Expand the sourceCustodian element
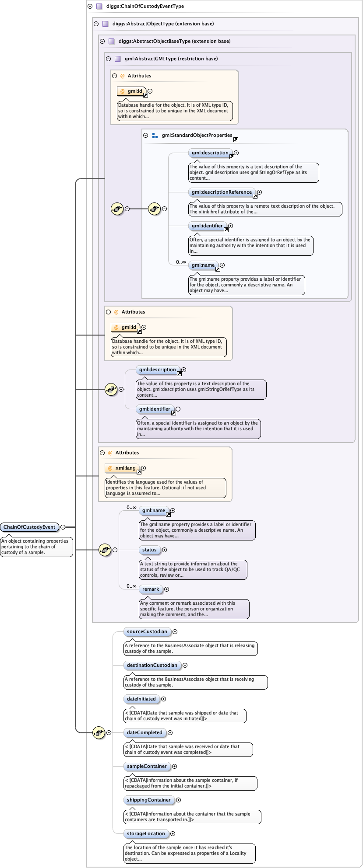Viewport: 363px width, 868px height. 175,632
